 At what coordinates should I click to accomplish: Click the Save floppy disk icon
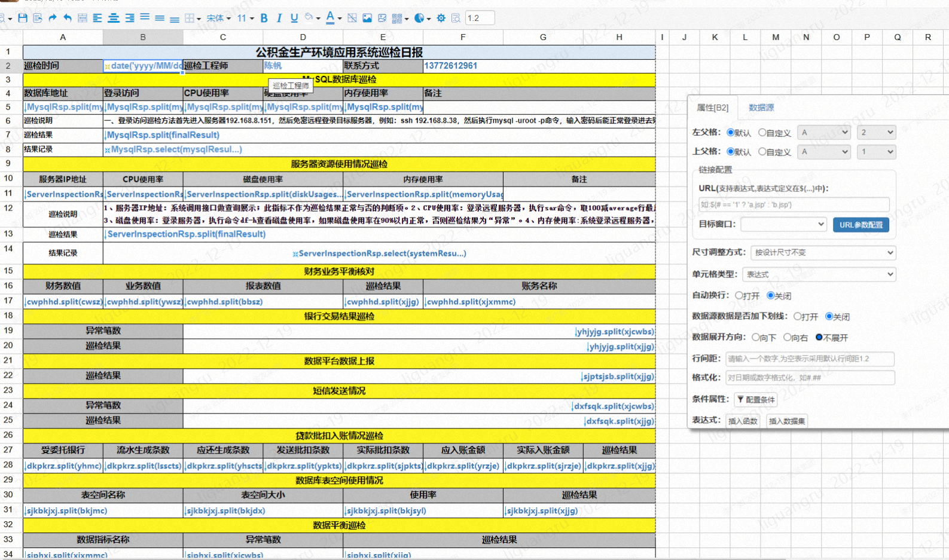pos(23,18)
